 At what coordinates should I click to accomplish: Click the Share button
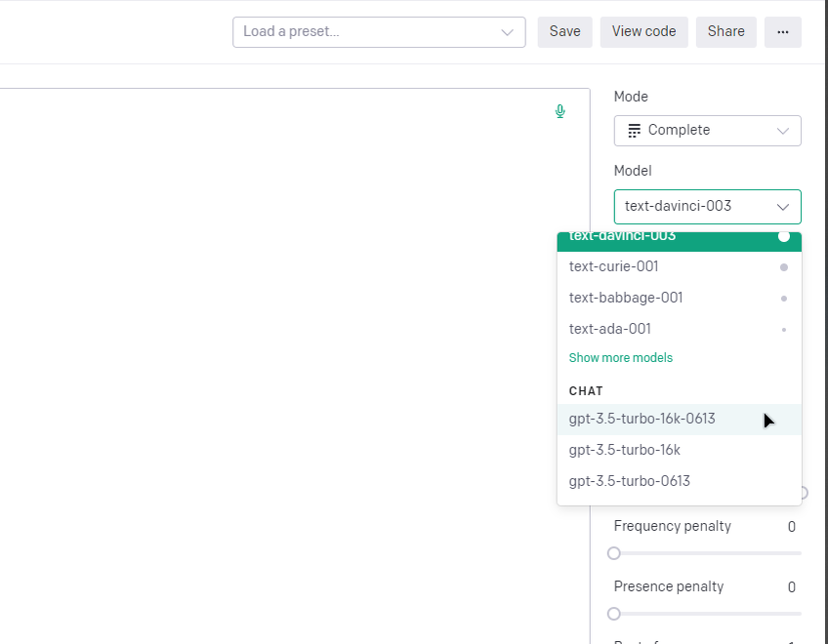726,32
